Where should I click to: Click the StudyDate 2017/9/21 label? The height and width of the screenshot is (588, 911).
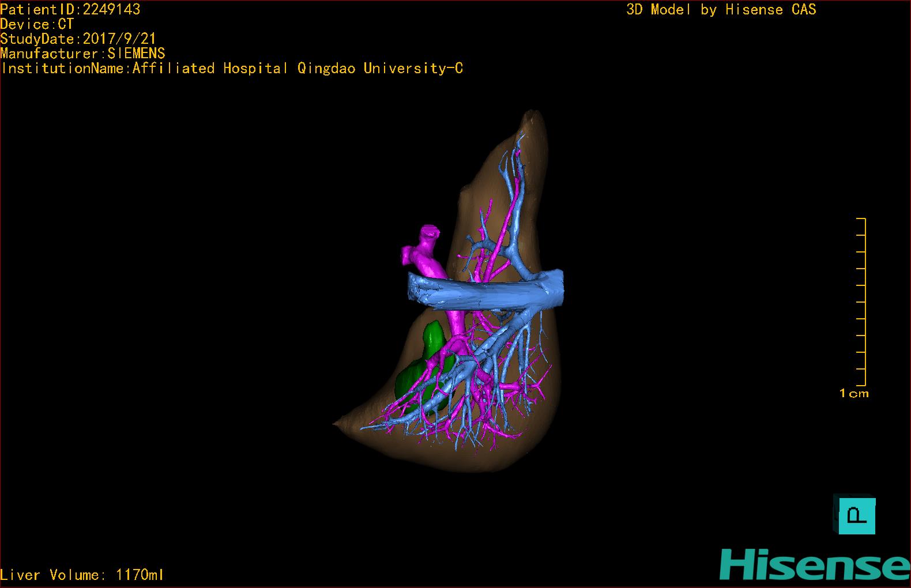point(78,39)
